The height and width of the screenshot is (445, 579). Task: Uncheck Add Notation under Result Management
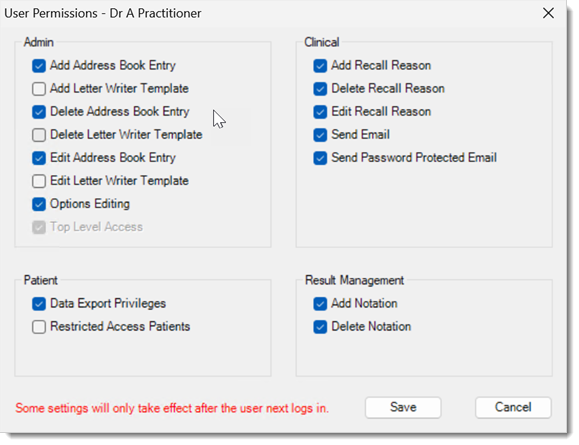[320, 304]
